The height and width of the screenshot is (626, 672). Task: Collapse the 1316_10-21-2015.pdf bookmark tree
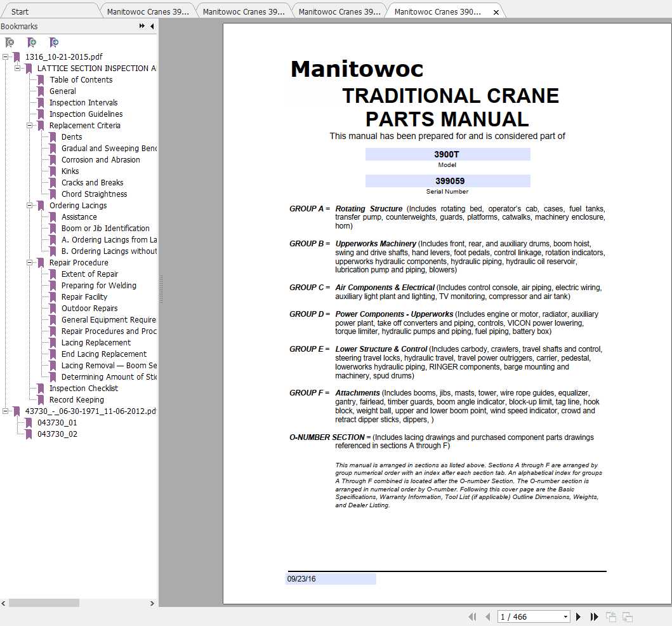[x=6, y=57]
